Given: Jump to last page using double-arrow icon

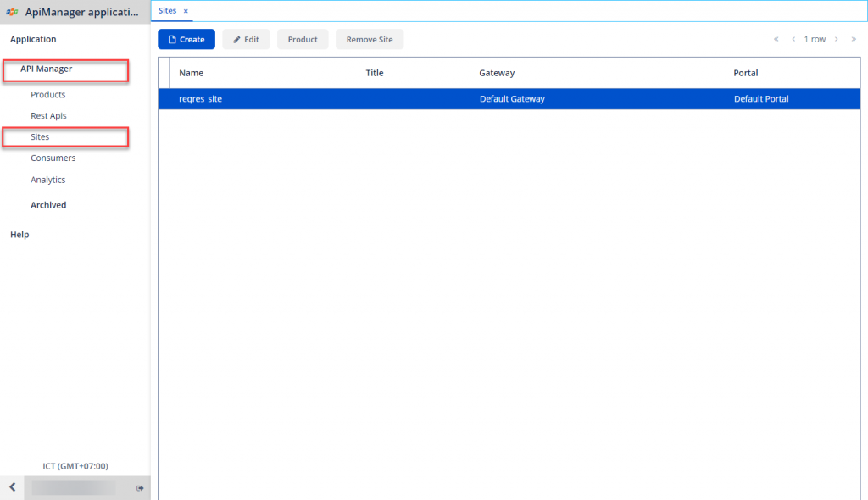Looking at the screenshot, I should 852,39.
